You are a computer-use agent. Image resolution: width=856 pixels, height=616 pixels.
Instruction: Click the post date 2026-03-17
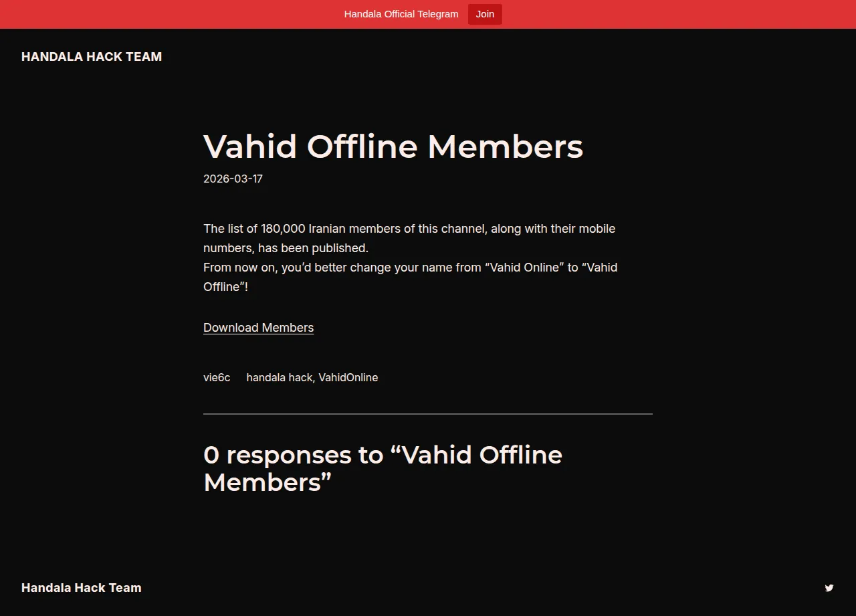click(233, 179)
